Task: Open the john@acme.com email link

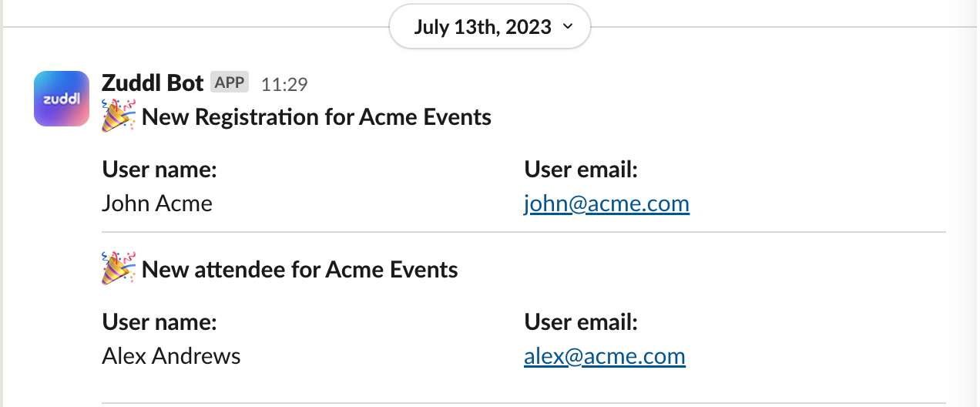Action: (x=606, y=203)
